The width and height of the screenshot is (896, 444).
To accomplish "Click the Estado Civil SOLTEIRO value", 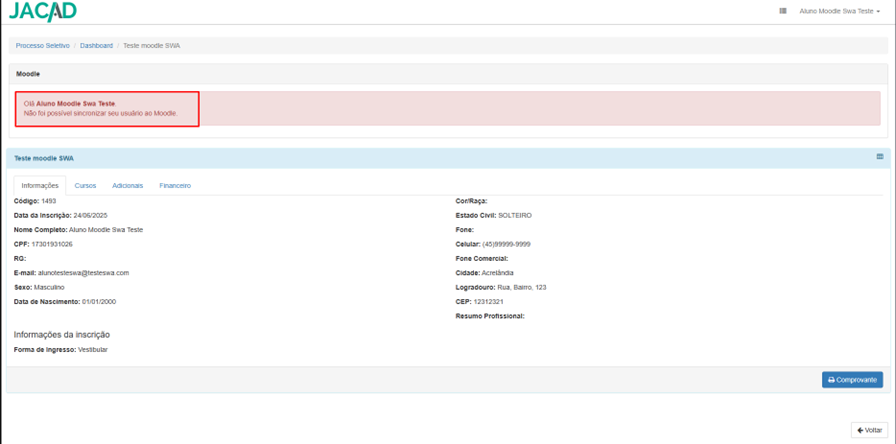I will [515, 215].
